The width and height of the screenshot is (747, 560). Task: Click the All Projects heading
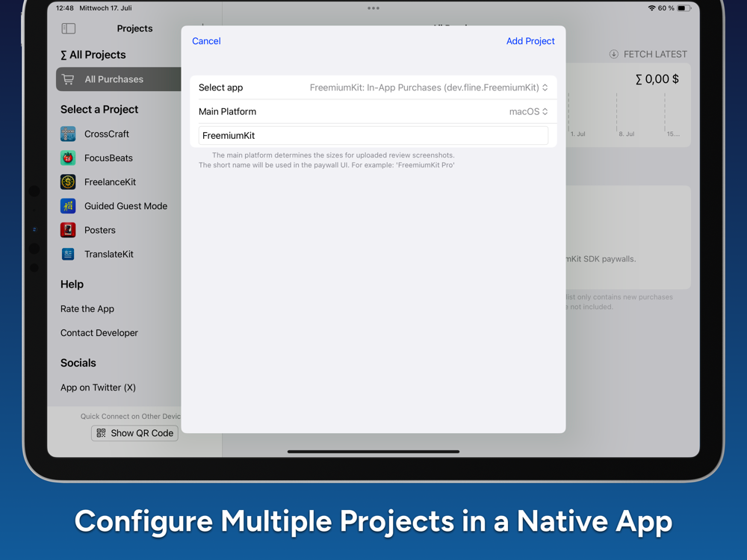pos(93,55)
